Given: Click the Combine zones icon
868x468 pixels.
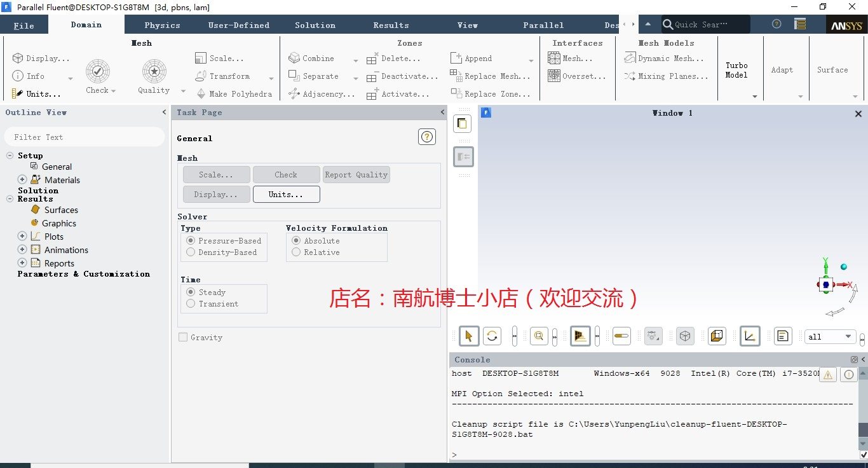Looking at the screenshot, I should coord(294,59).
